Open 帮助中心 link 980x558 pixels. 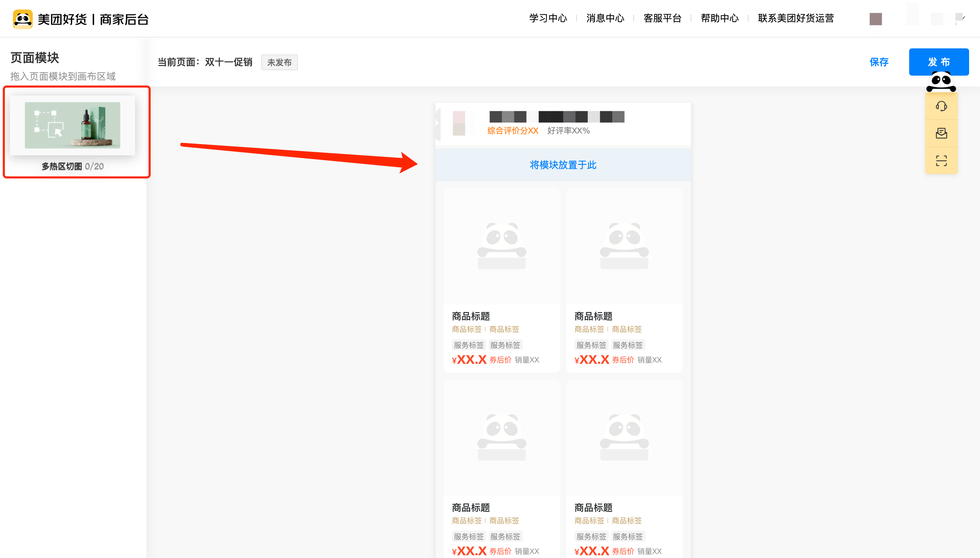pos(719,18)
